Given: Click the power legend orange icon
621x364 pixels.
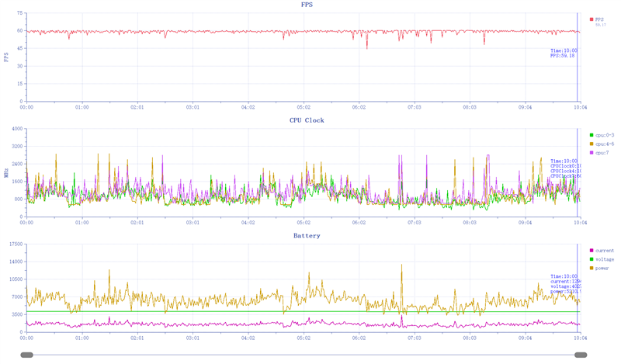Looking at the screenshot, I should coord(592,268).
